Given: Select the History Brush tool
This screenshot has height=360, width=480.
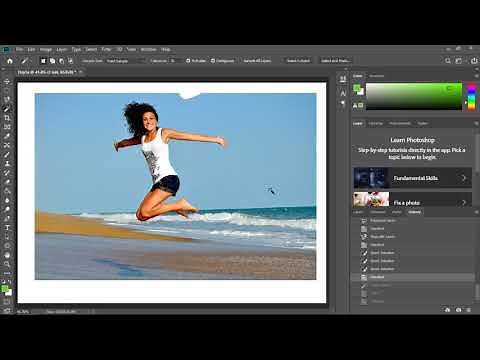Looking at the screenshot, I should pyautogui.click(x=7, y=173).
